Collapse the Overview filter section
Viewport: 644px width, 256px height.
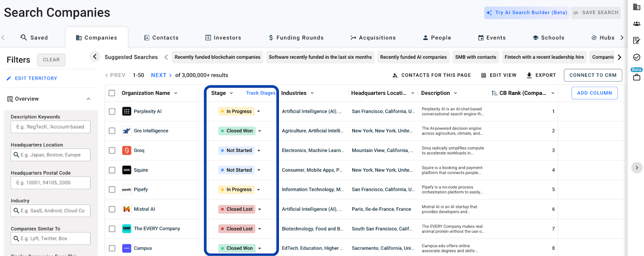click(x=89, y=99)
